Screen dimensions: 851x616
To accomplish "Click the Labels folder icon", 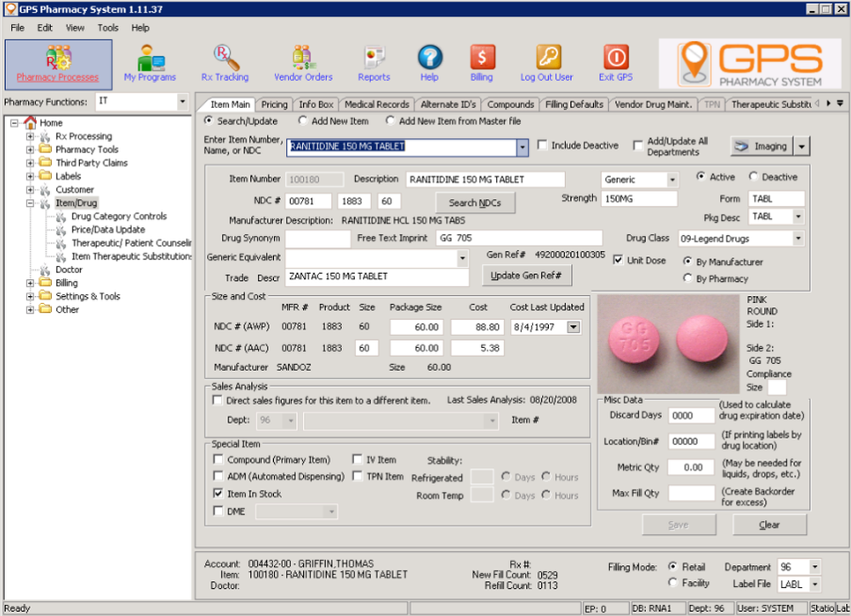I will pos(46,176).
